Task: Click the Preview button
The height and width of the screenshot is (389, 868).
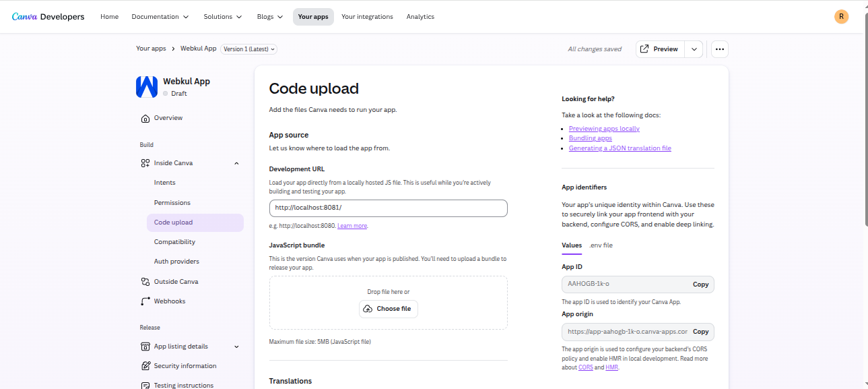Action: point(660,49)
